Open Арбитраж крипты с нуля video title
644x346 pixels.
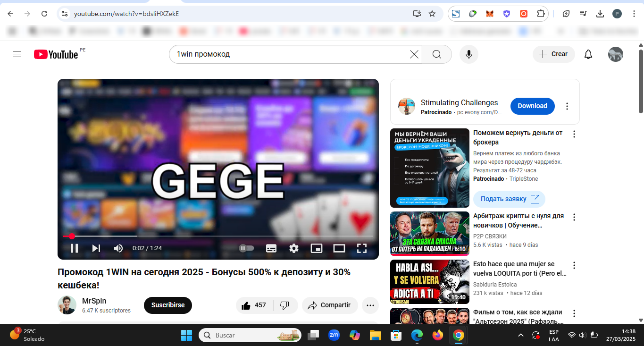click(519, 220)
